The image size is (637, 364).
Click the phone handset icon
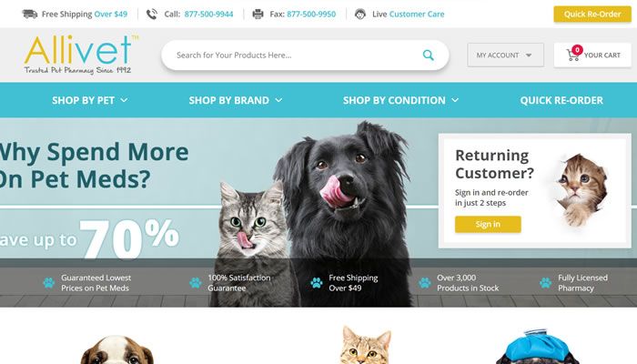tap(152, 15)
